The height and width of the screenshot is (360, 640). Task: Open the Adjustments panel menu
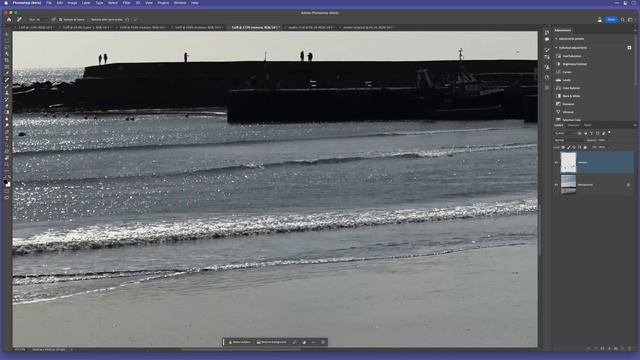(x=635, y=30)
